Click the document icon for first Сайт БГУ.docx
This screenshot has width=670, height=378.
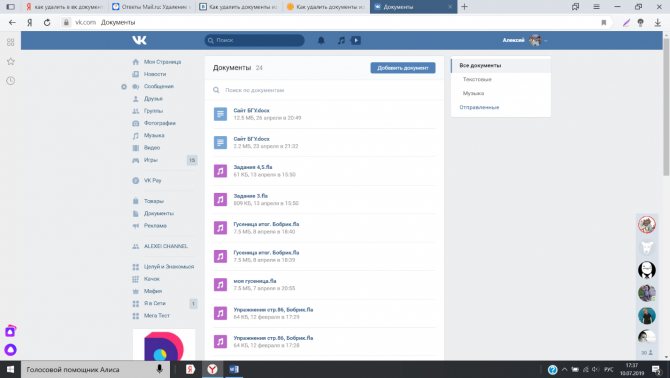point(220,114)
